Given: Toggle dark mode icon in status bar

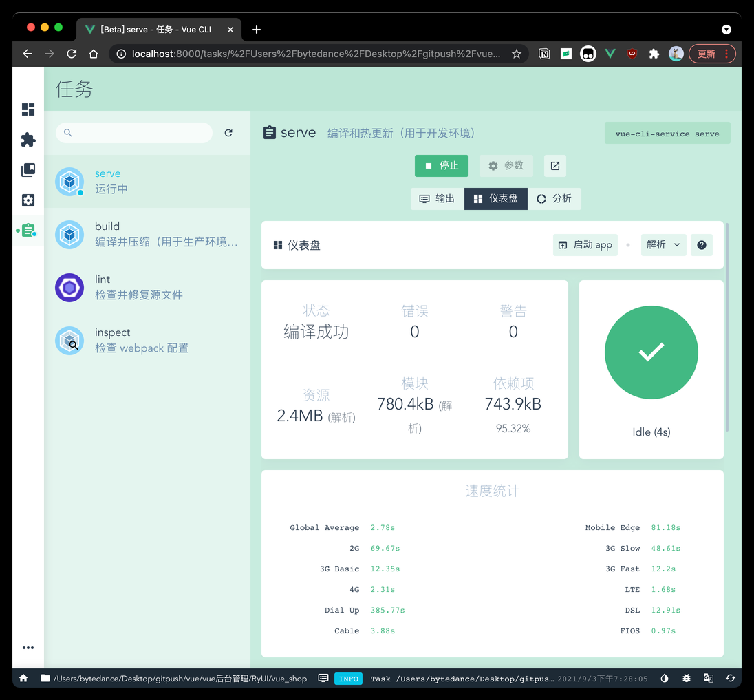Looking at the screenshot, I should (665, 678).
